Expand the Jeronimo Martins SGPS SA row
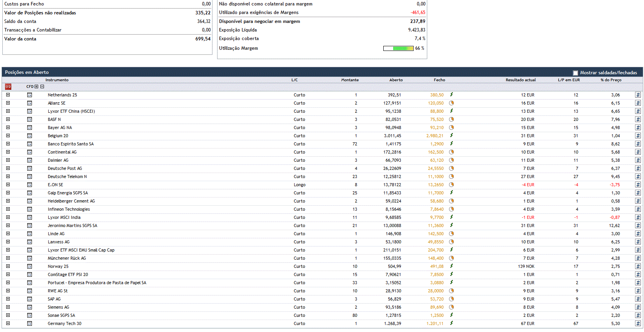Viewport: 644px width, 332px height. [8, 225]
